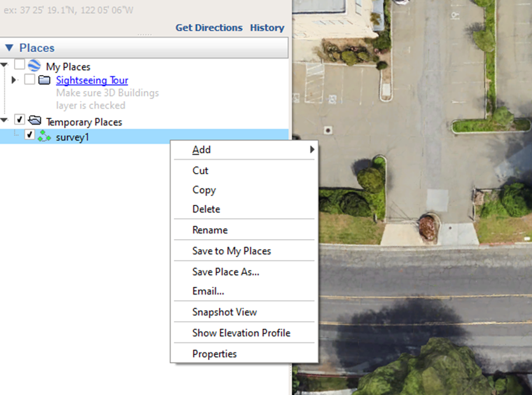Choose Cut from the context menu
Screen dimensions: 532x395
click(x=244, y=170)
